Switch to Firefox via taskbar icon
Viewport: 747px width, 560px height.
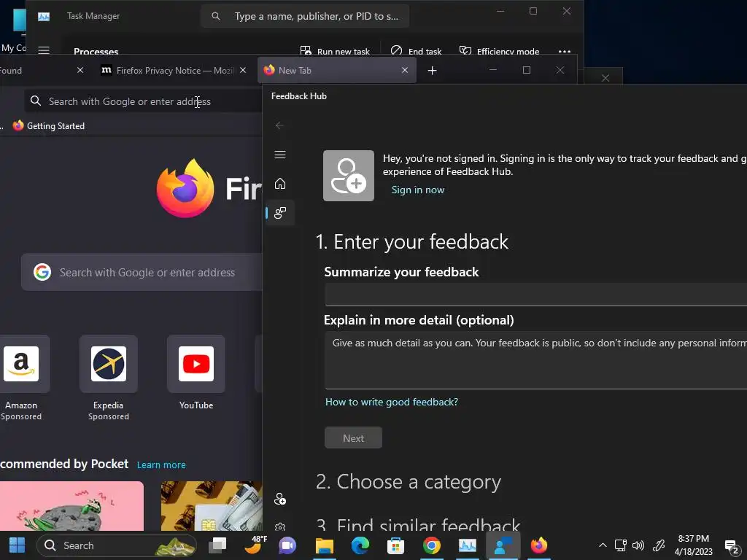click(539, 545)
